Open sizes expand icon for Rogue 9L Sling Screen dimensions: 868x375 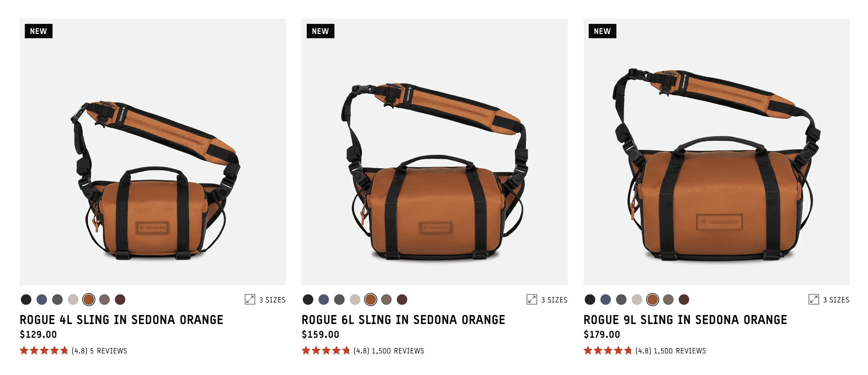(814, 300)
